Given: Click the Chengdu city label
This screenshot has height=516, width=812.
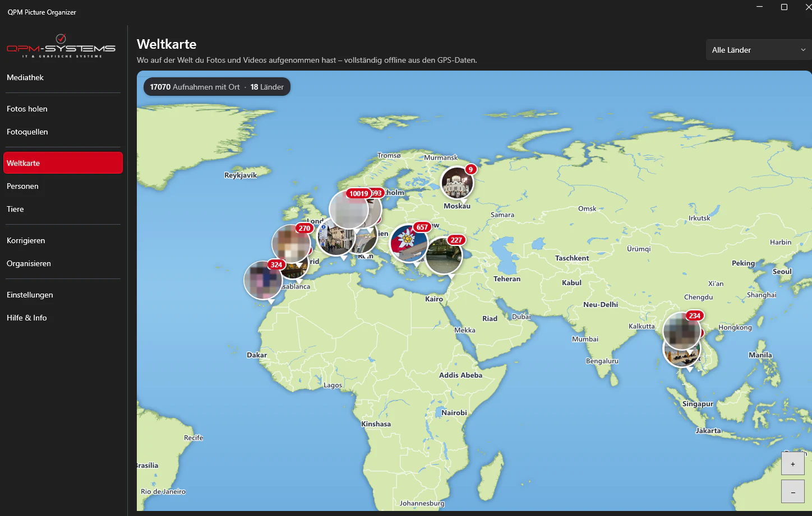Looking at the screenshot, I should tap(699, 297).
